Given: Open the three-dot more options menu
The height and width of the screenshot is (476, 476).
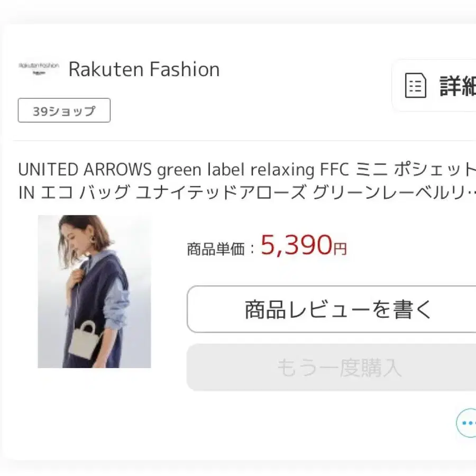Looking at the screenshot, I should click(x=467, y=423).
